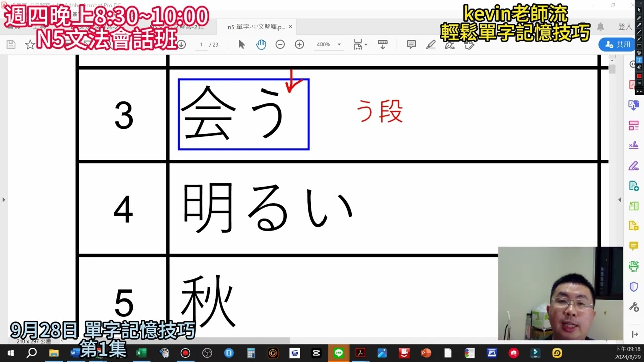Click the red う段 annotation text
This screenshot has height=362, width=644.
(379, 112)
